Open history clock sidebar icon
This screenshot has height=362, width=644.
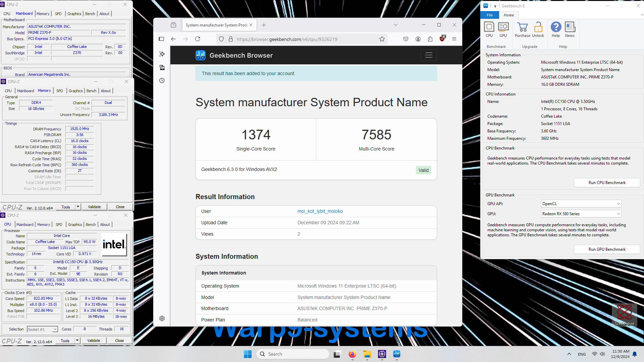click(162, 80)
